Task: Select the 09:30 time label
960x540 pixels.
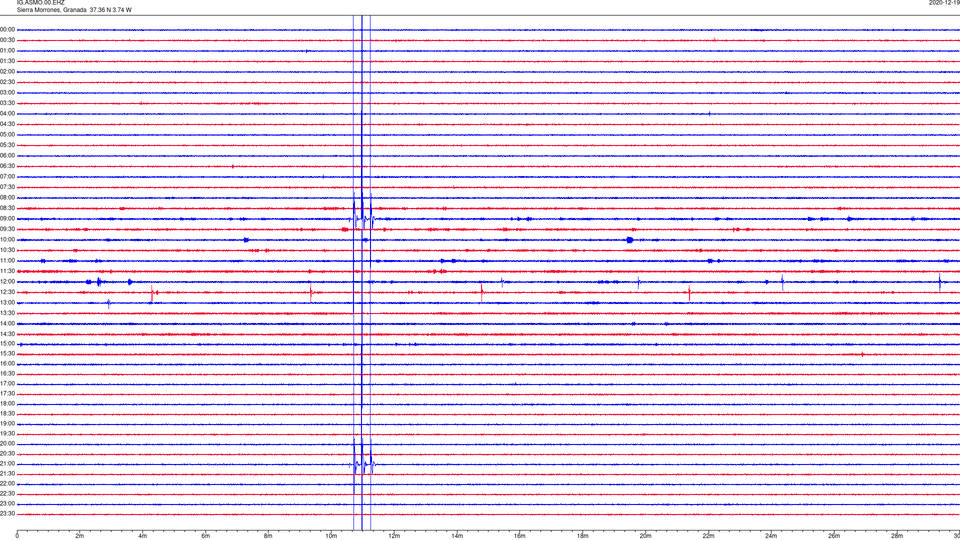Action: 7,229
